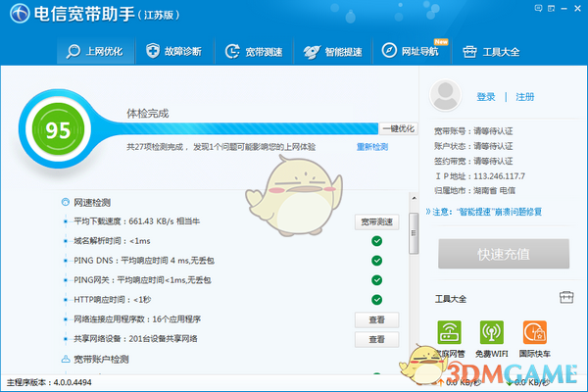Click the 网速检测 section icon

tap(66, 202)
